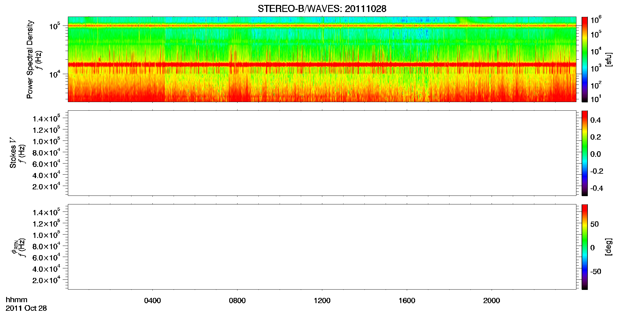Screen dimensions: 644x332
Task: Click the empty phi RTN plot panel
Action: pos(322,247)
